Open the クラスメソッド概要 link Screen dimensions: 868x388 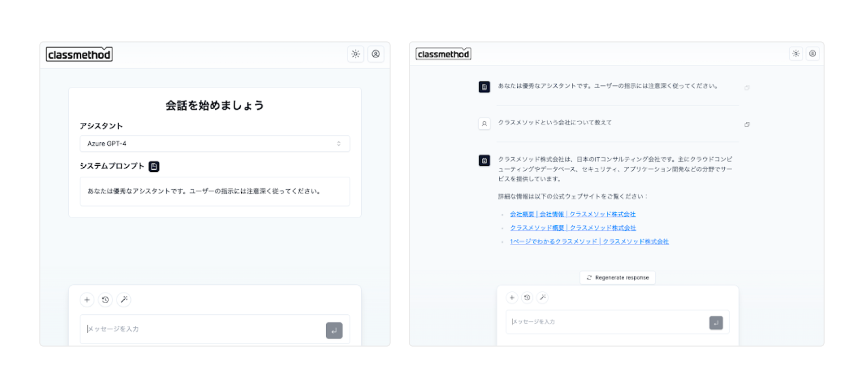572,228
